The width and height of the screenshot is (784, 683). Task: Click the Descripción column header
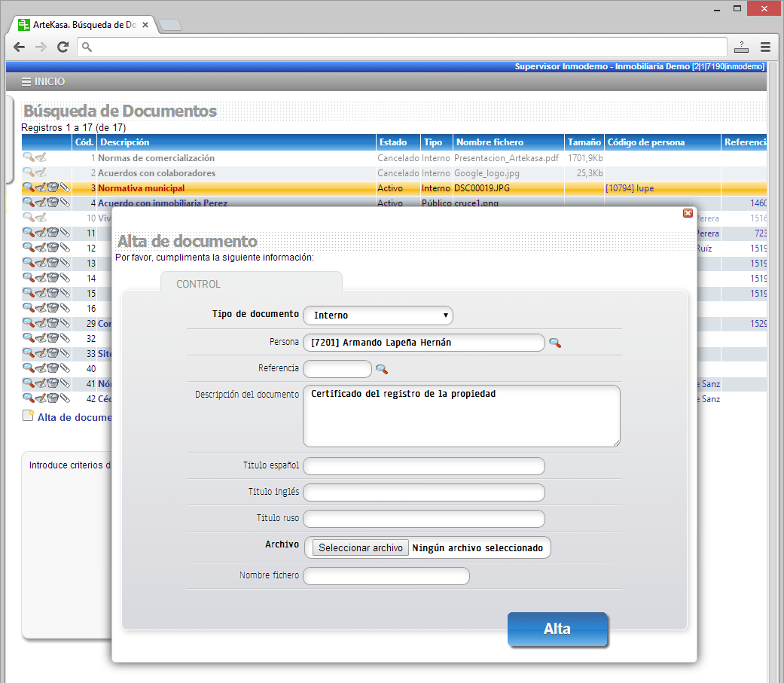click(x=125, y=142)
